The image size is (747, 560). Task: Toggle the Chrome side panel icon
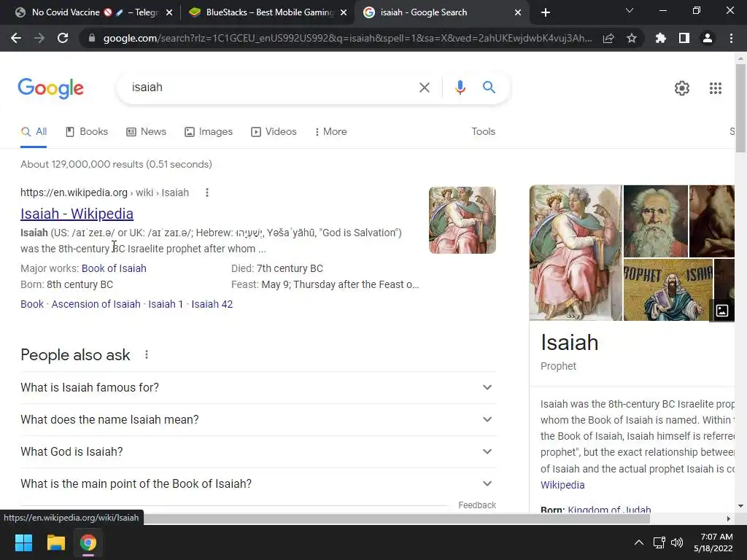pos(684,38)
